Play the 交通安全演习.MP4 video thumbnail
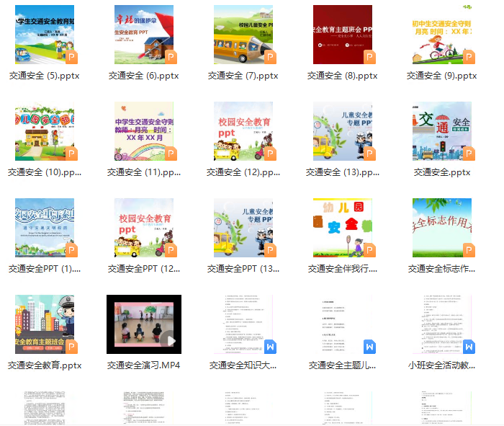This screenshot has width=504, height=426. pyautogui.click(x=144, y=324)
